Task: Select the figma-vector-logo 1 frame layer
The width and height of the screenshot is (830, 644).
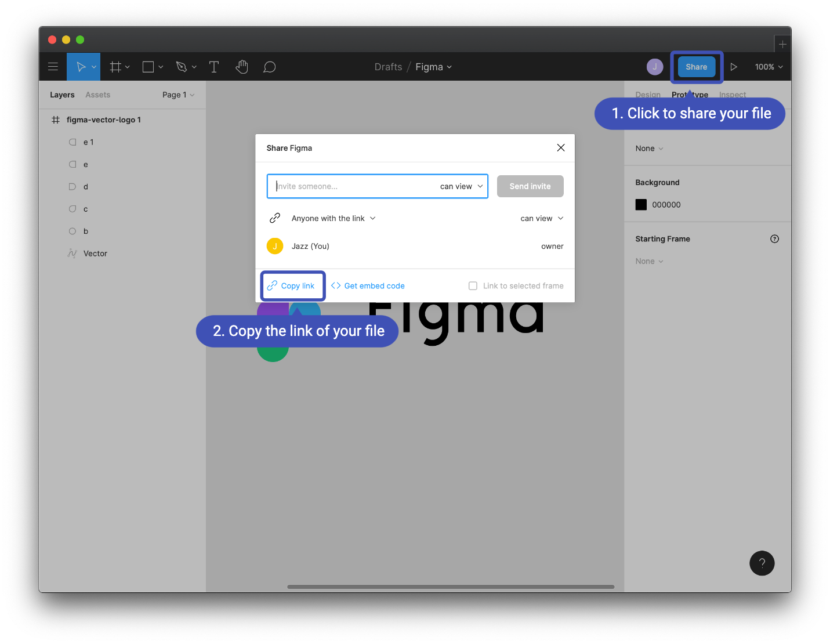Action: coord(122,120)
